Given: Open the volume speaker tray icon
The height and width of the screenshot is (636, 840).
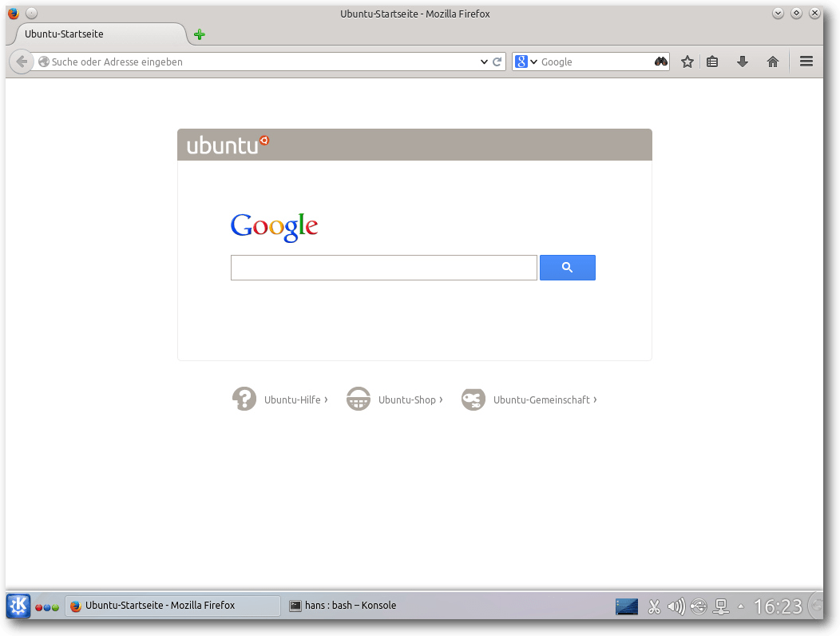Looking at the screenshot, I should click(676, 606).
